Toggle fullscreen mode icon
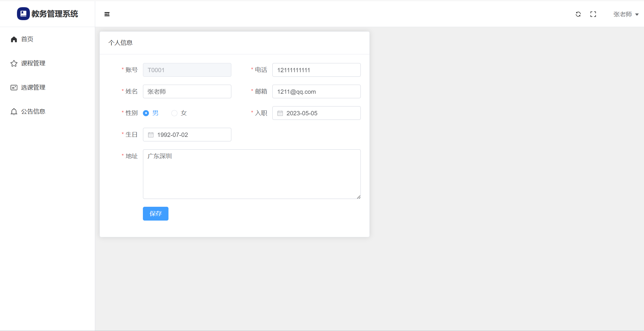The width and height of the screenshot is (644, 331). 593,14
